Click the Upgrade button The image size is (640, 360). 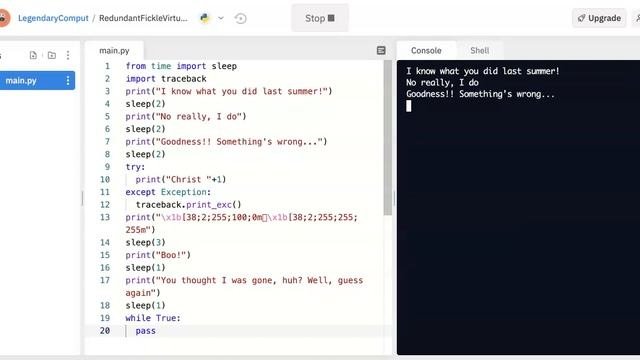tap(599, 18)
